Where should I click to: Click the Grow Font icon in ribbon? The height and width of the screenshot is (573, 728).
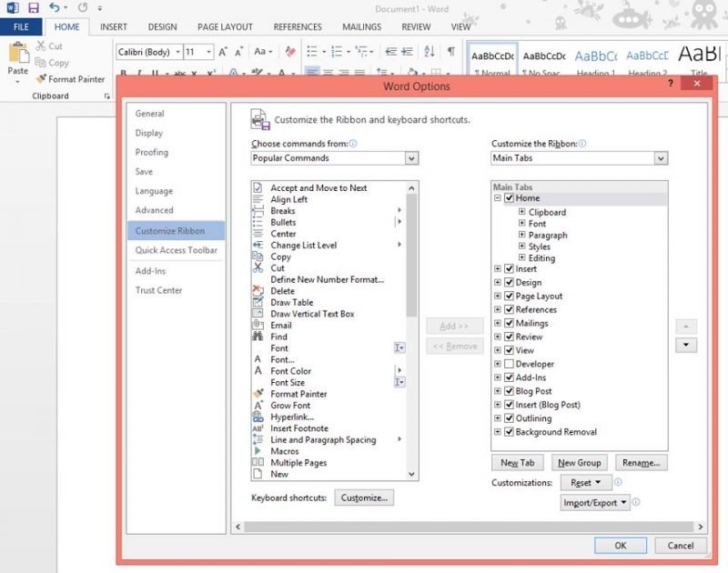(x=223, y=52)
